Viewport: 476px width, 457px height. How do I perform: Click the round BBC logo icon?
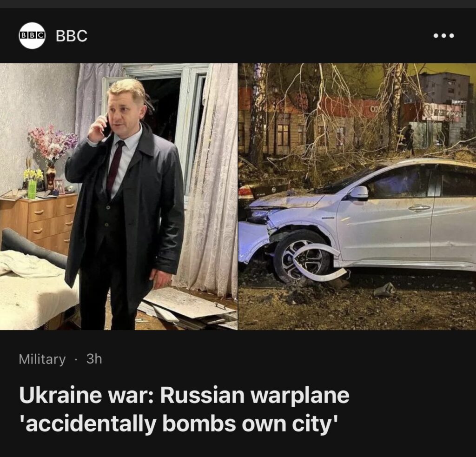(x=32, y=35)
